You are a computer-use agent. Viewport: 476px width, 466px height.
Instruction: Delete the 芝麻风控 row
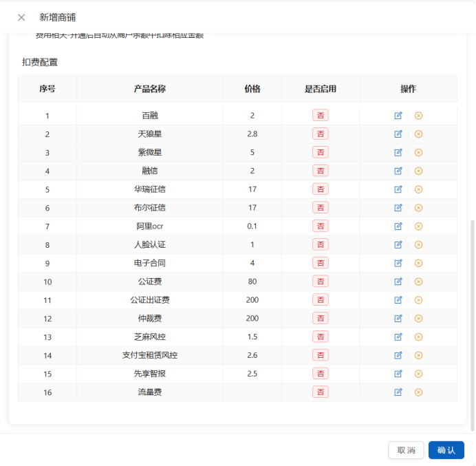tap(418, 337)
